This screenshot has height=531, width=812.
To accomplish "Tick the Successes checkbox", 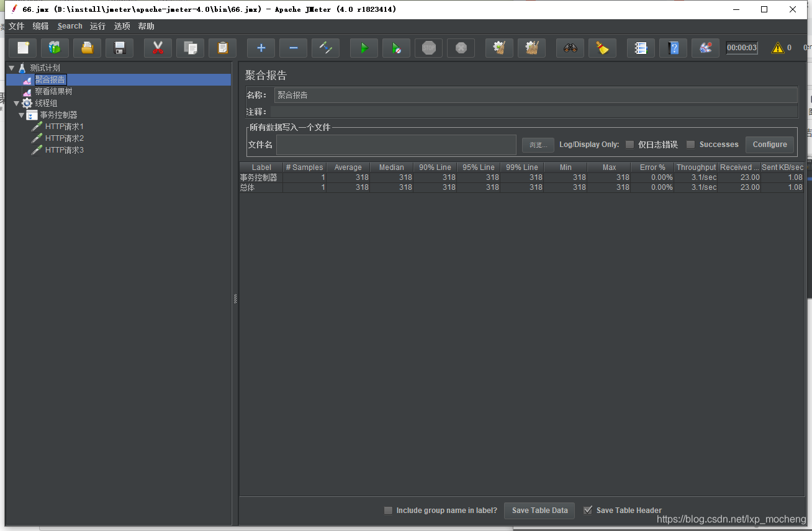I will click(690, 145).
